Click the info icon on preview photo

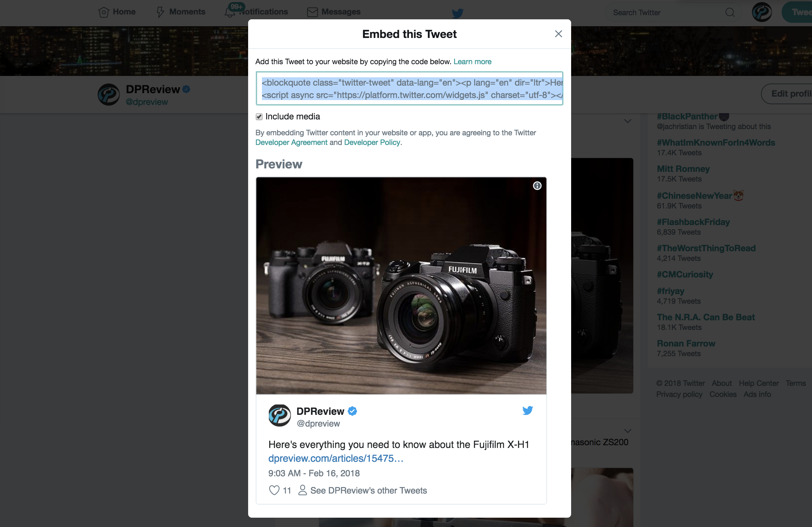pos(537,186)
